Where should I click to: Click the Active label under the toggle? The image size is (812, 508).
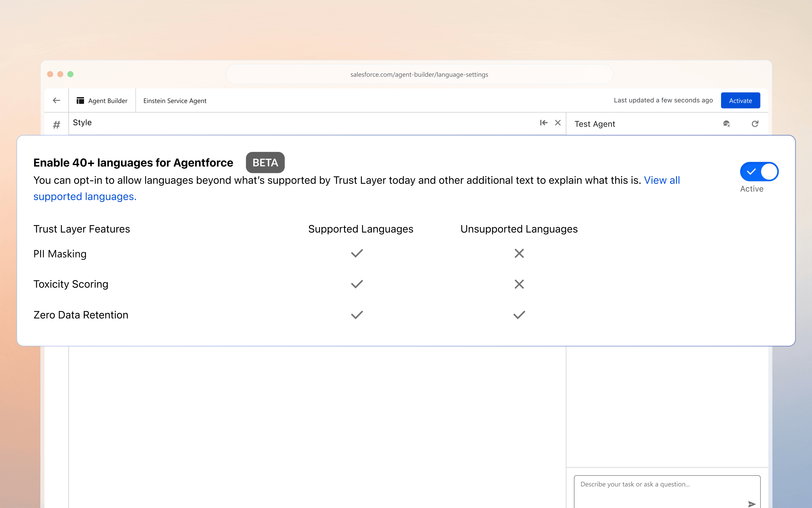pyautogui.click(x=752, y=189)
